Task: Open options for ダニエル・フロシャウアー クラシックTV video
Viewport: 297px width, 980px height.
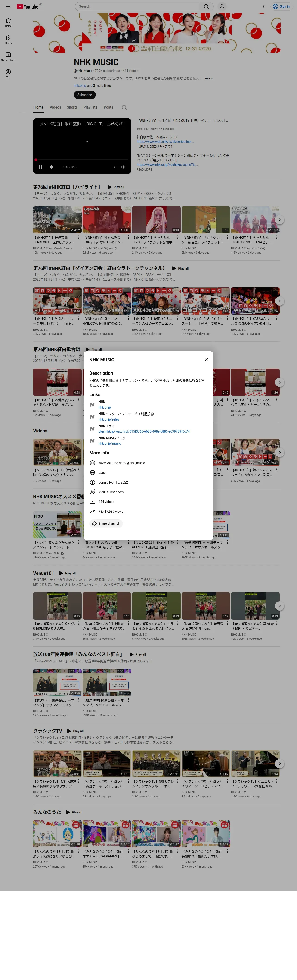Action: pyautogui.click(x=277, y=781)
